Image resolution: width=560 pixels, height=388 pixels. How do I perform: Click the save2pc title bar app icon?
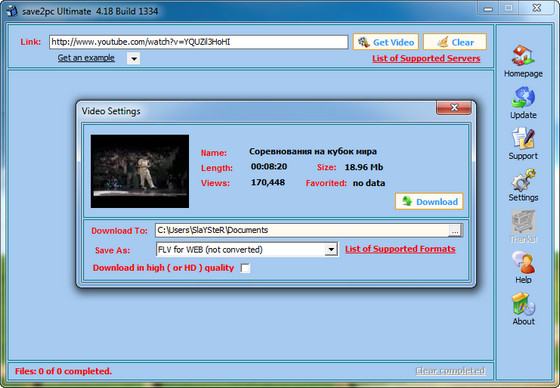tap(12, 11)
